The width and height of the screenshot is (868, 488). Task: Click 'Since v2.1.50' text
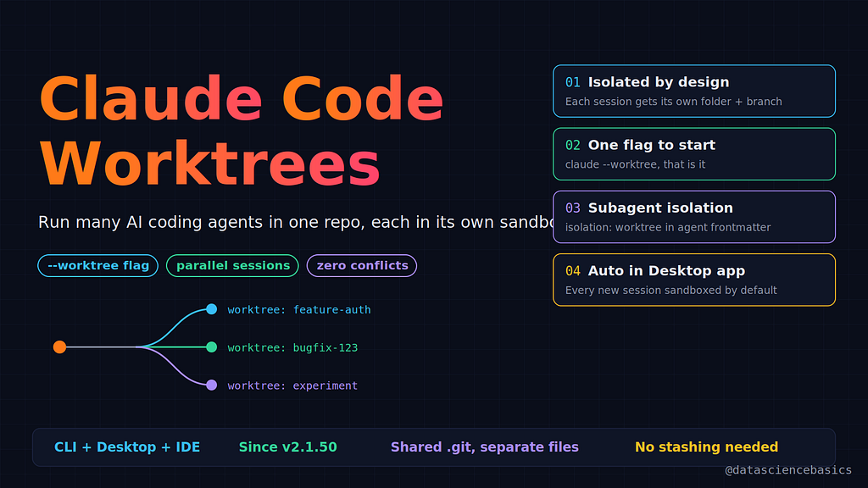click(x=288, y=447)
